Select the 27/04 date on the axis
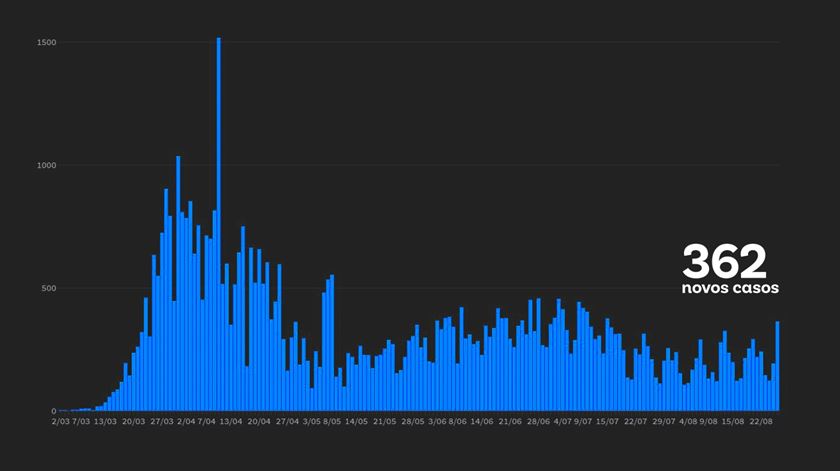The width and height of the screenshot is (840, 471). (287, 422)
